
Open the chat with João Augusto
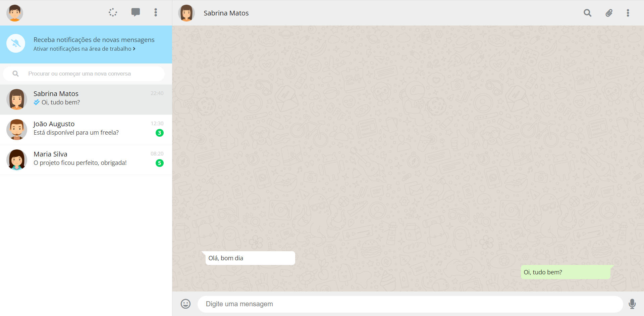click(86, 130)
